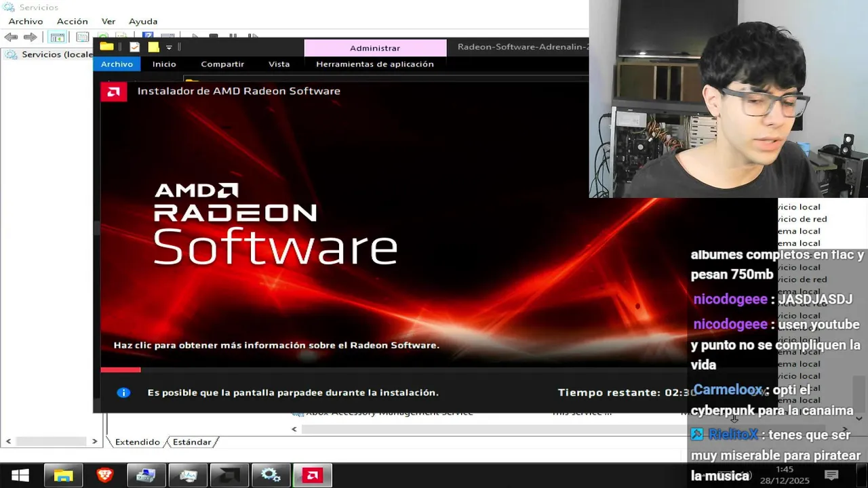Open the dark AMD taskbar icon
The height and width of the screenshot is (488, 868).
pyautogui.click(x=229, y=475)
